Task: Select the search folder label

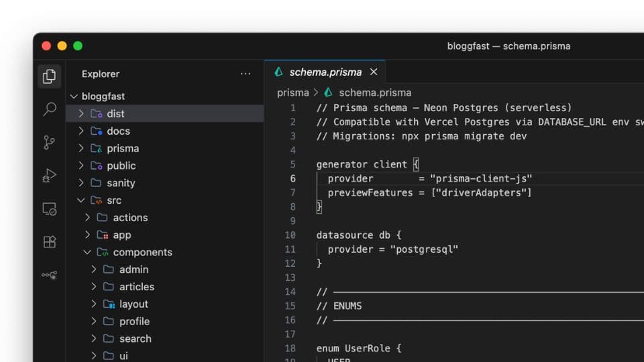Action: [135, 339]
